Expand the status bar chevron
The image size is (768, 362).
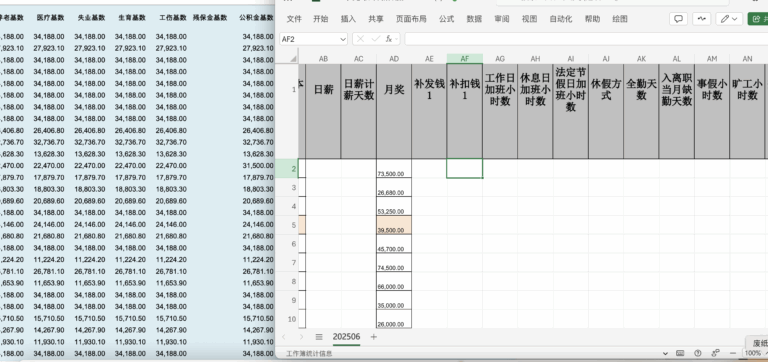[665, 353]
